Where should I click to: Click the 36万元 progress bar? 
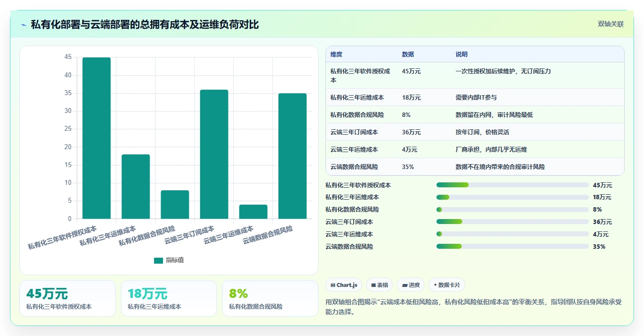click(513, 222)
